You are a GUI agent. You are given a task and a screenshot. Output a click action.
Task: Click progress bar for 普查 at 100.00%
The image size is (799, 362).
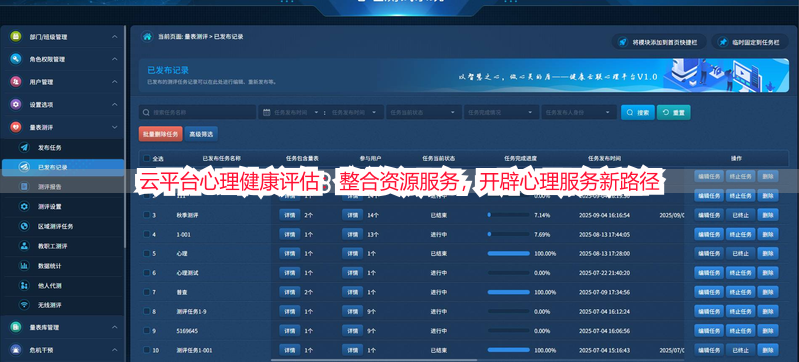pos(509,292)
